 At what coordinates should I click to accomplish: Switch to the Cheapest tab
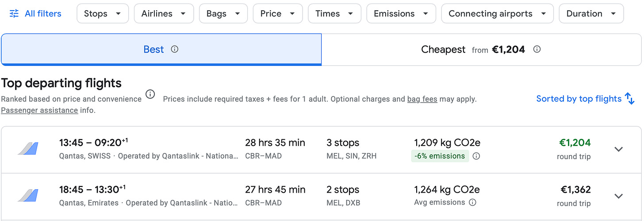(443, 50)
